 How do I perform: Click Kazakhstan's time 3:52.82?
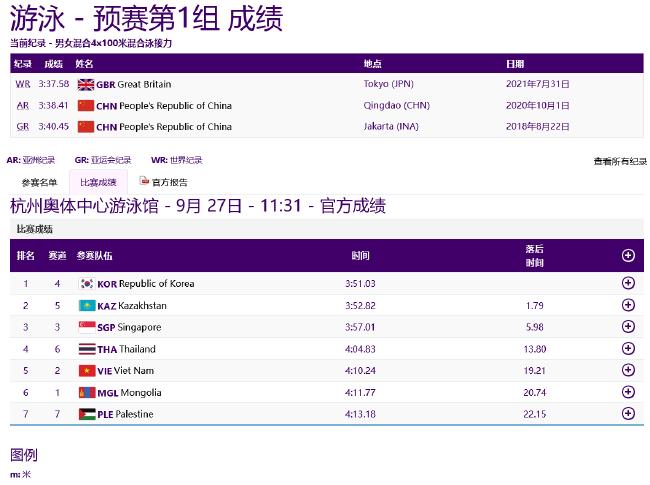[360, 306]
